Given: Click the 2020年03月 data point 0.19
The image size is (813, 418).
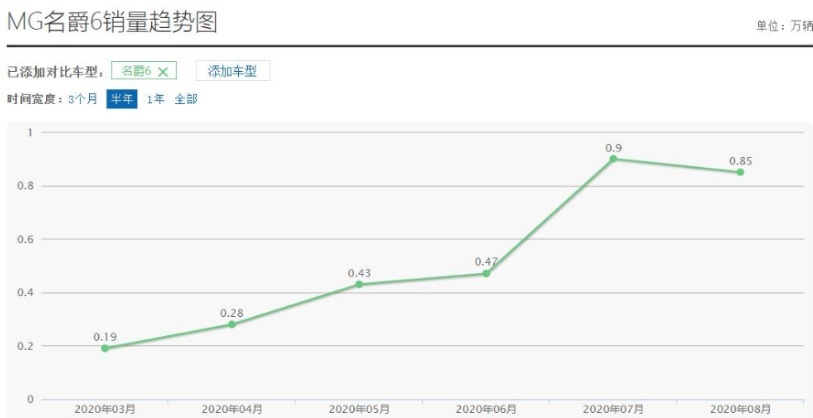Looking at the screenshot, I should click(105, 348).
